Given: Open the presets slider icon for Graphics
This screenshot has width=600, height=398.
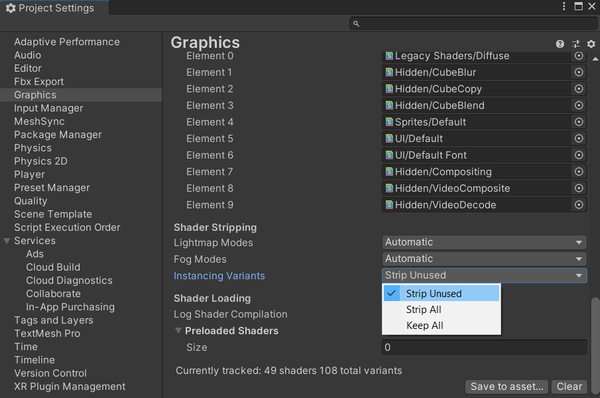Looking at the screenshot, I should coord(576,44).
